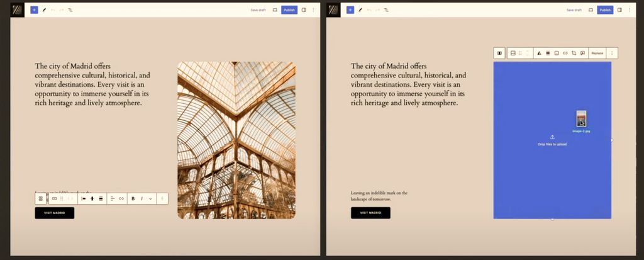Click the link icon in image toolbar

click(x=565, y=53)
